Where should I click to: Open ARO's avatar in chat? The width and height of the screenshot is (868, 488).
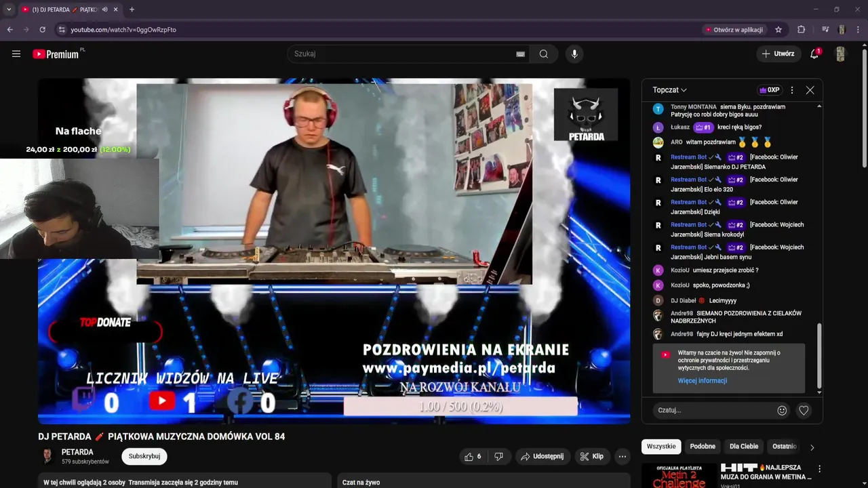pos(658,142)
